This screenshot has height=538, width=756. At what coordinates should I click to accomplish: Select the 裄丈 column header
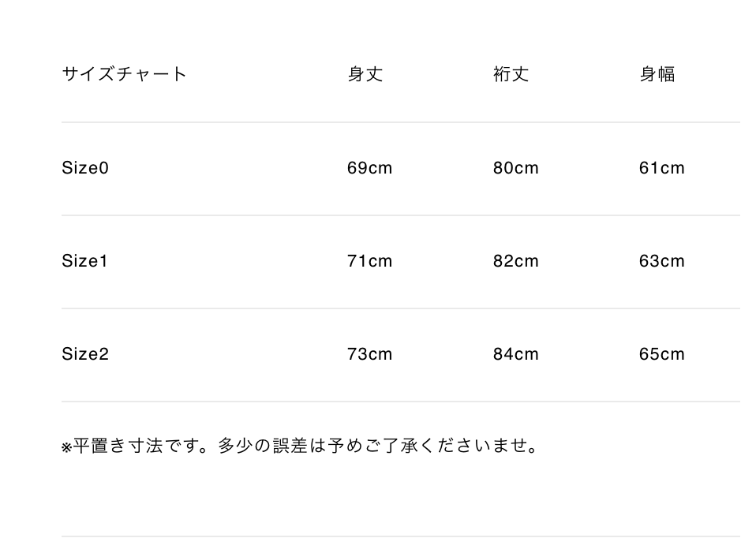click(x=511, y=74)
